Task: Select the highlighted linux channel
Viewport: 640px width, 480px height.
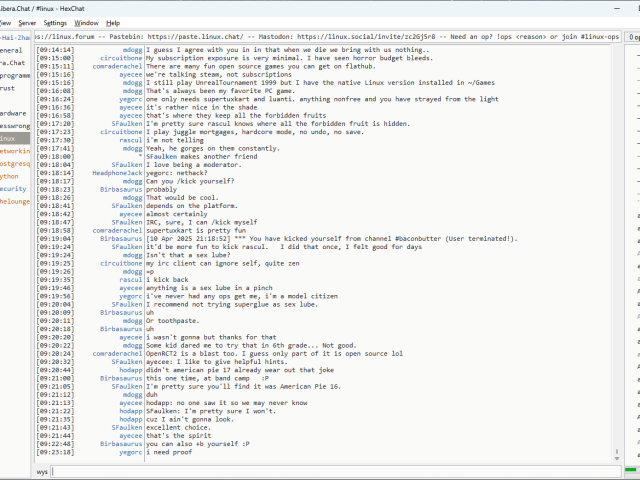Action: [10, 138]
